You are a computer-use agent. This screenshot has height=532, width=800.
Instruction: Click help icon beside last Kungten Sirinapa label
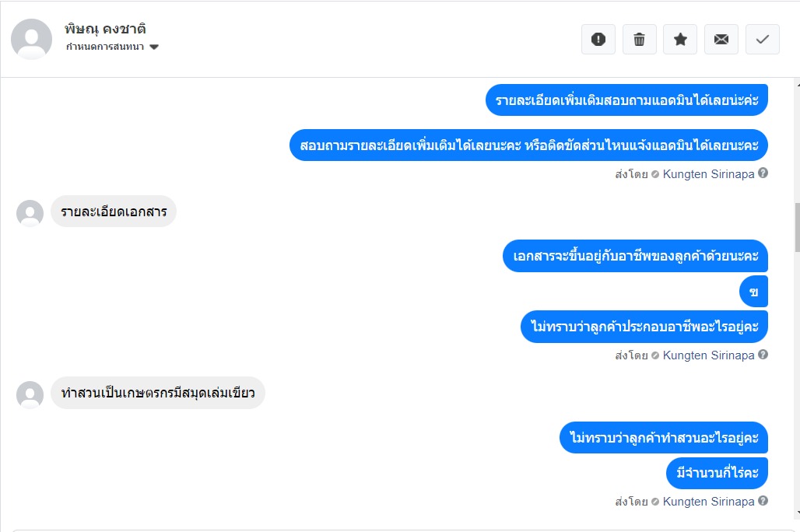(x=763, y=500)
